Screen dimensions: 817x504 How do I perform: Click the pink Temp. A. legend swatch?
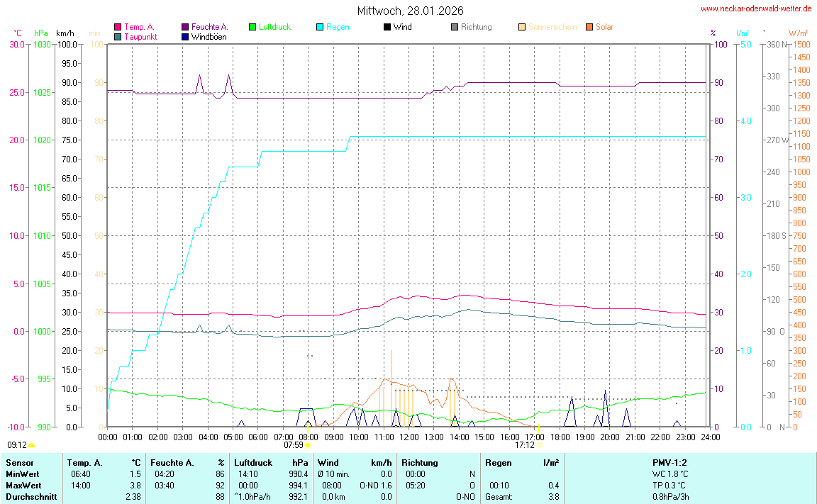point(118,27)
